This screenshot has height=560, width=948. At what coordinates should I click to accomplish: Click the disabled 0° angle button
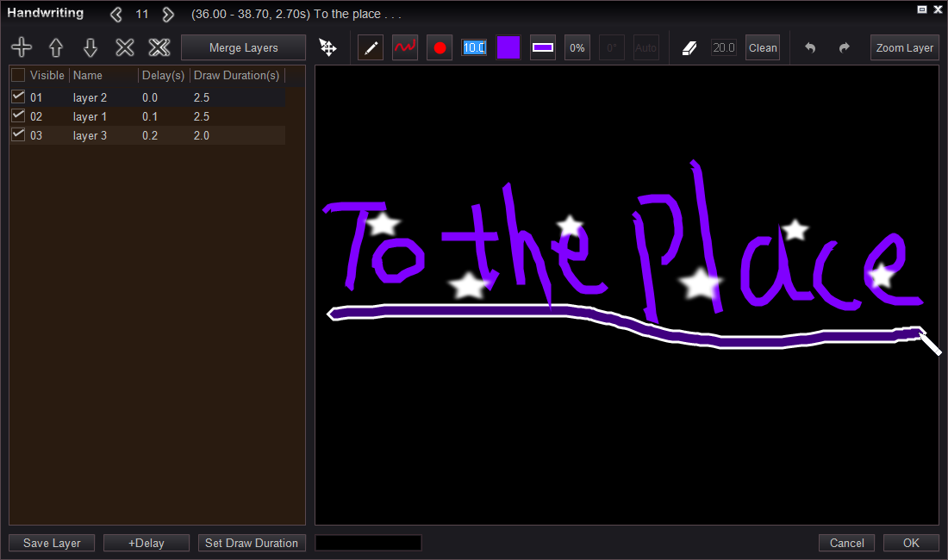[x=612, y=47]
